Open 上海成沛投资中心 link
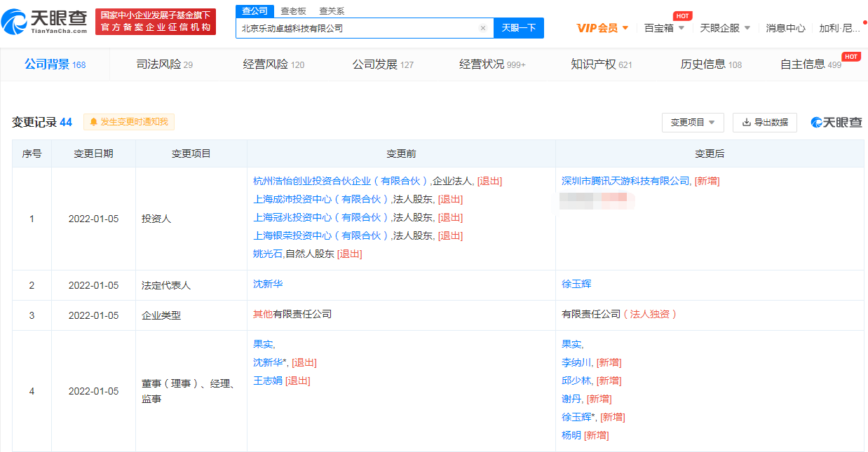Viewport: 868px width, 452px height. coord(320,199)
